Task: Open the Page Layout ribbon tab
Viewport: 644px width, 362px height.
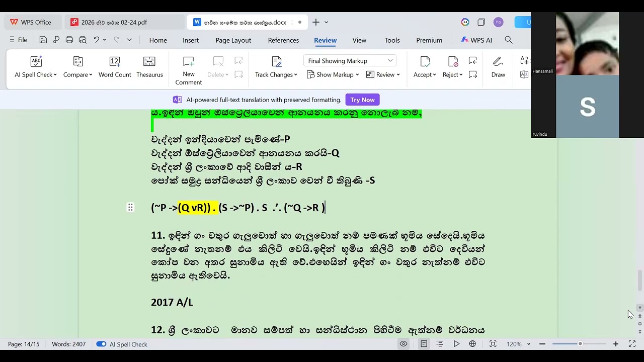Action: [x=233, y=40]
